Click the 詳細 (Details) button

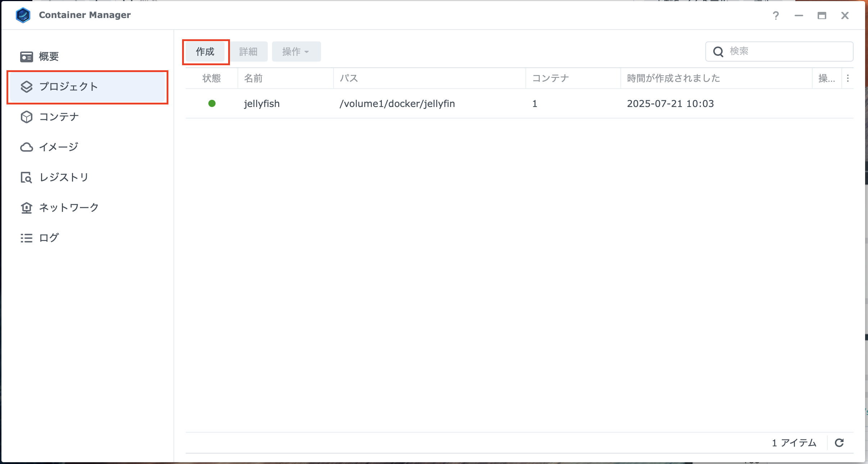(x=249, y=51)
